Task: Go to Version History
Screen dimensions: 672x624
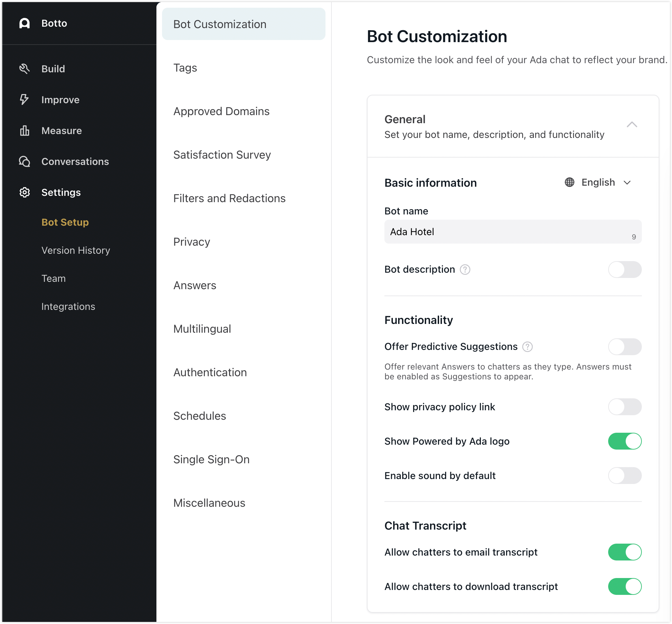Action: click(76, 250)
